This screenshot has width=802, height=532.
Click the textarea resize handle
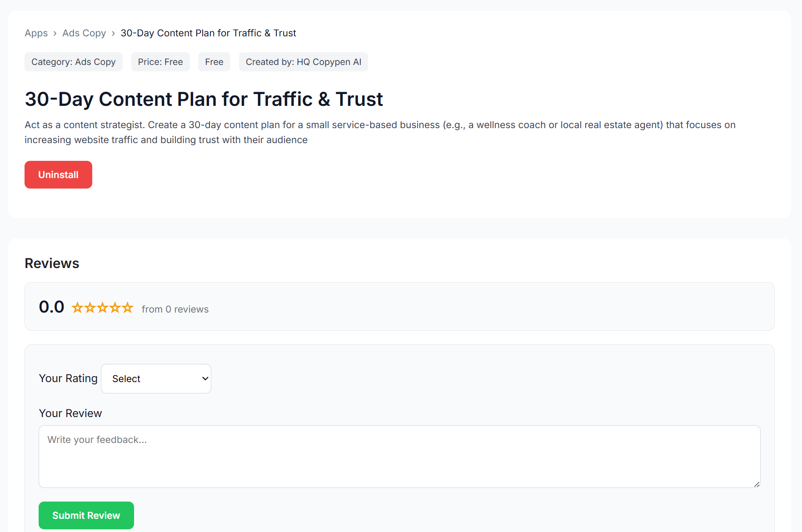click(x=757, y=484)
